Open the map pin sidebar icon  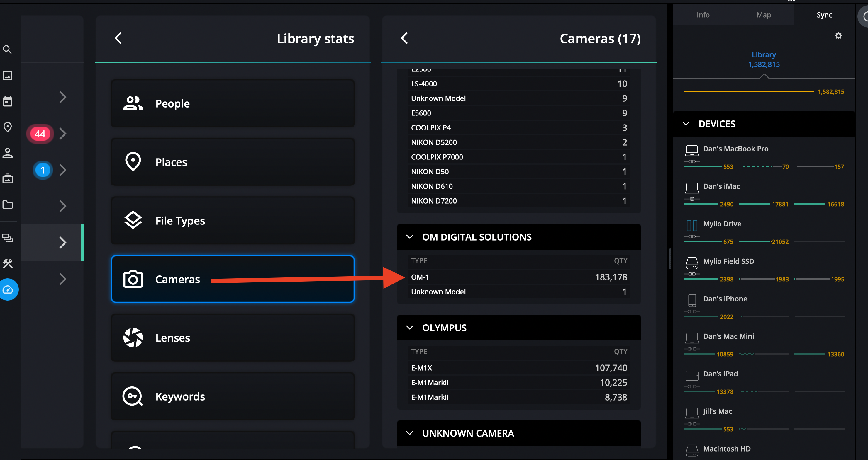pos(7,127)
